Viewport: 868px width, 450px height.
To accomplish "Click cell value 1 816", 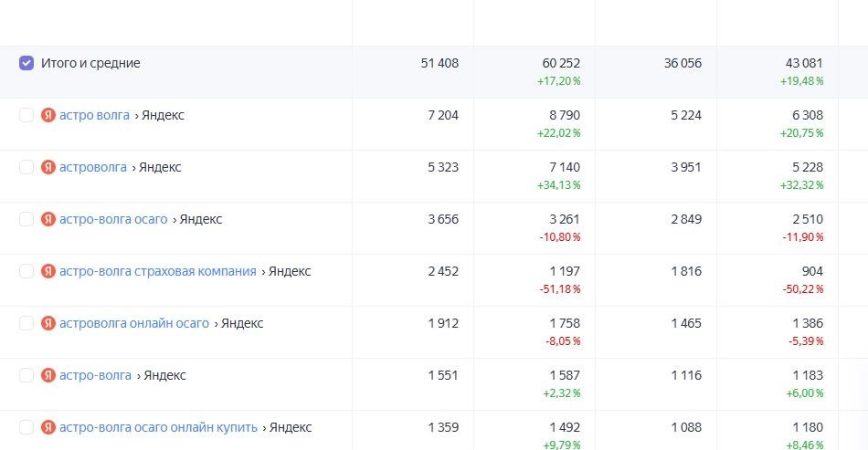I will tap(686, 271).
